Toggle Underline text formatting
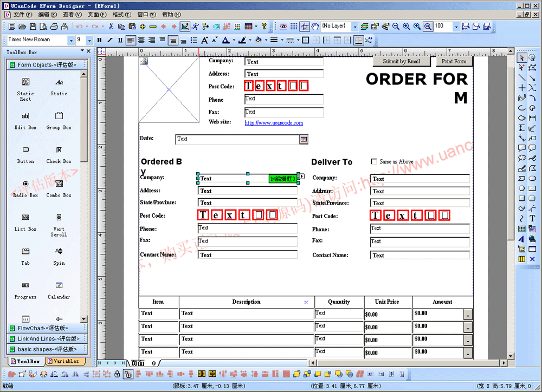Image resolution: width=542 pixels, height=392 pixels. click(x=120, y=40)
